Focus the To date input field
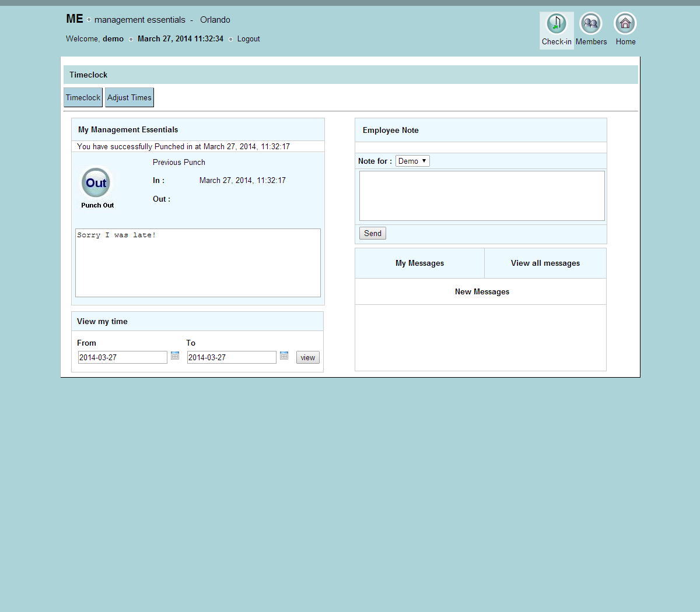This screenshot has width=700, height=612. tap(232, 357)
